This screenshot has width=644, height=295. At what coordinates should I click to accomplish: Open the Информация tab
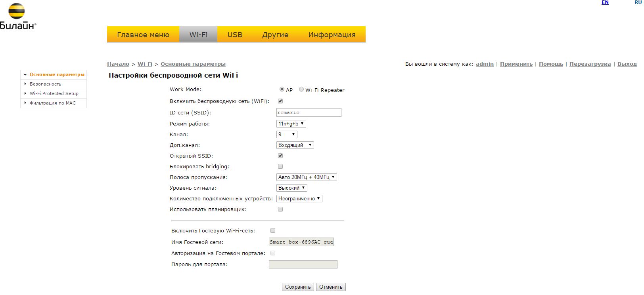pos(332,34)
